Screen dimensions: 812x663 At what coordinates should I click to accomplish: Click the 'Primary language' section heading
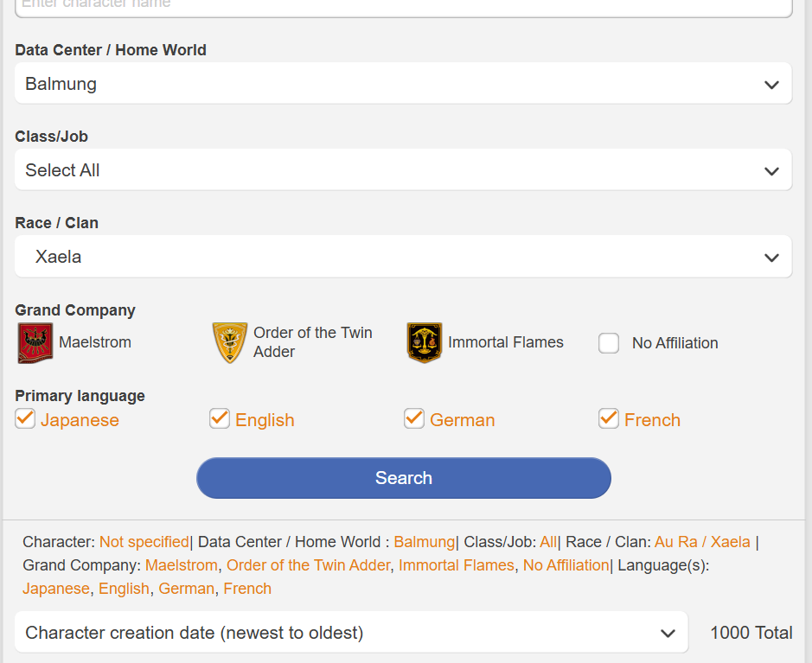80,396
